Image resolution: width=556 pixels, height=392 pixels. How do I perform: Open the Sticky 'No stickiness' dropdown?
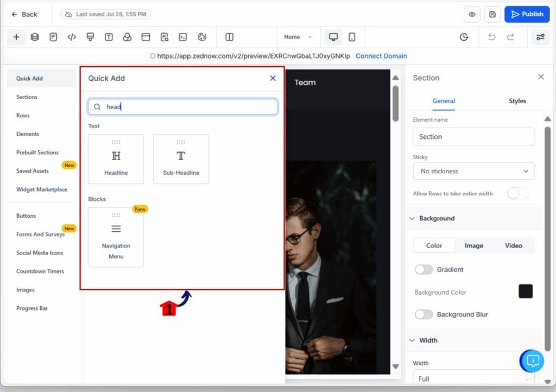coord(473,171)
